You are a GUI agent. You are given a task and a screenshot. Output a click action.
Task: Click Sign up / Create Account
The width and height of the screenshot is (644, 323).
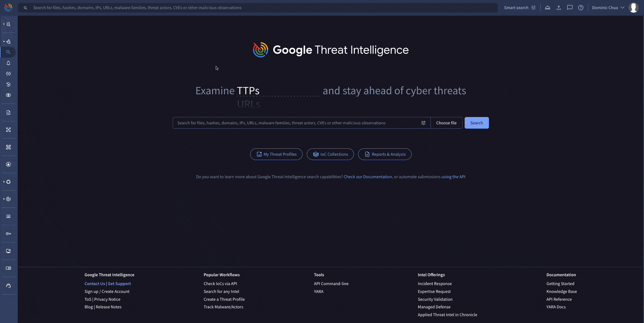[x=107, y=292]
